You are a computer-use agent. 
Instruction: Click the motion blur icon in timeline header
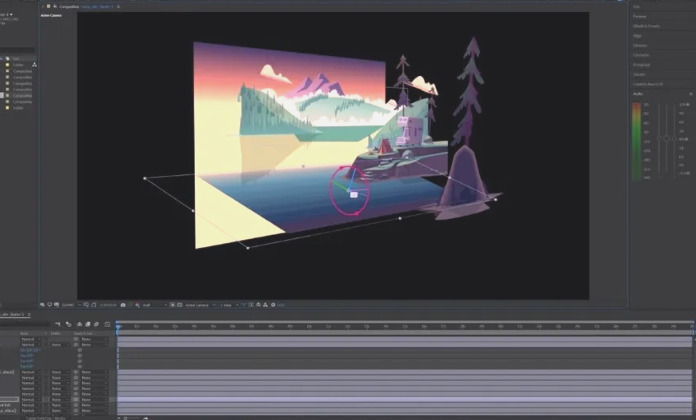click(x=97, y=324)
